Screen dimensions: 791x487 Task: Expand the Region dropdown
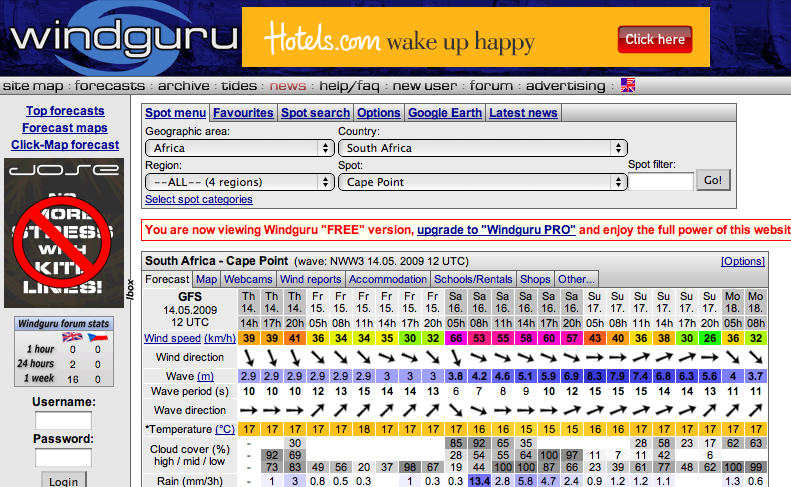239,182
